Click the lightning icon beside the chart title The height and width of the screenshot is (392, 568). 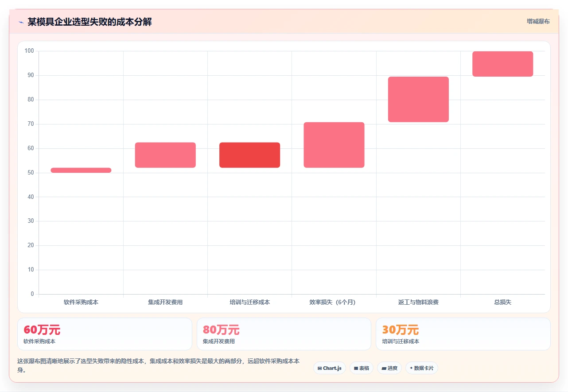21,22
